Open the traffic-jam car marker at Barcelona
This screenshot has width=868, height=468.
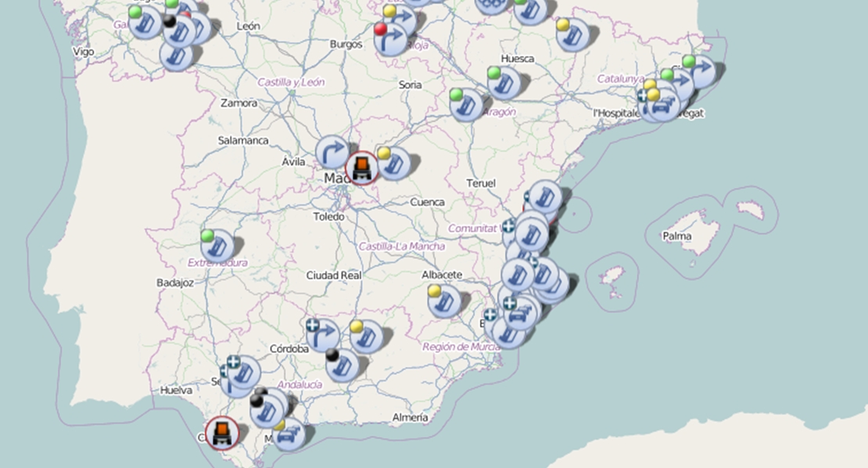click(662, 106)
